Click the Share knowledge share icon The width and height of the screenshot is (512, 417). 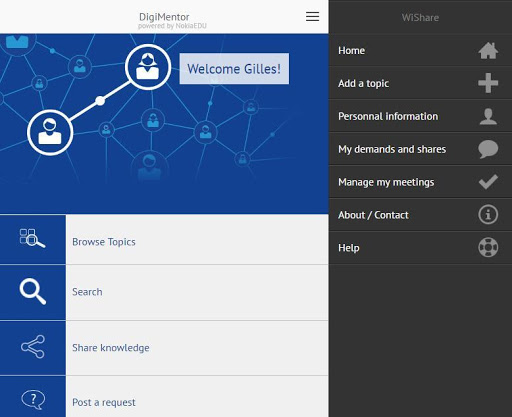pyautogui.click(x=33, y=347)
